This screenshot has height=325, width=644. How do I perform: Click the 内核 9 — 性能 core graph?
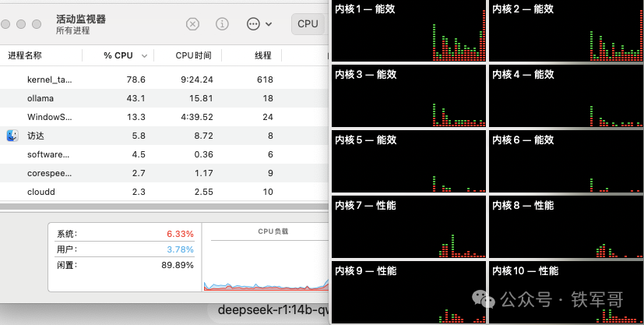[x=409, y=292]
